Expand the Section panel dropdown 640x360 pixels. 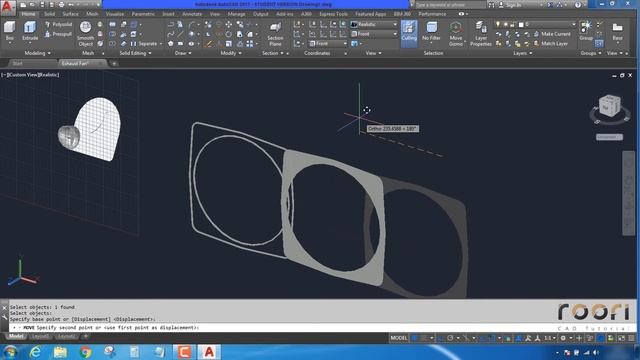click(x=273, y=53)
